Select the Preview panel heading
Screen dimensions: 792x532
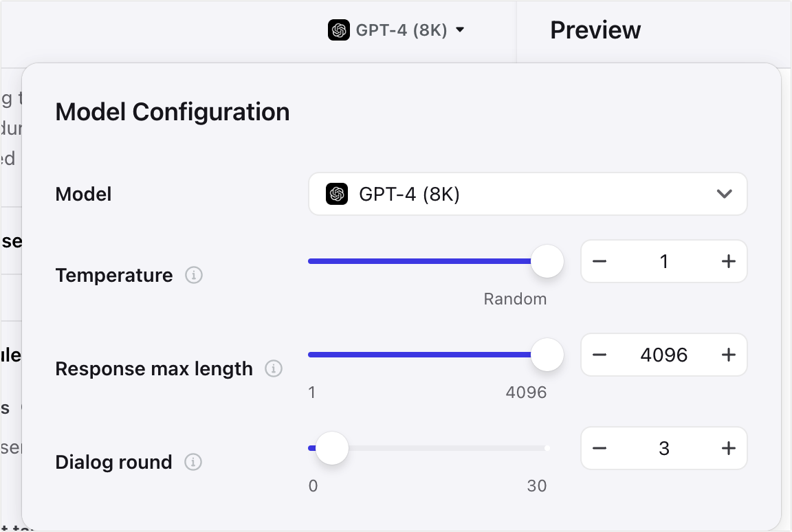click(595, 30)
